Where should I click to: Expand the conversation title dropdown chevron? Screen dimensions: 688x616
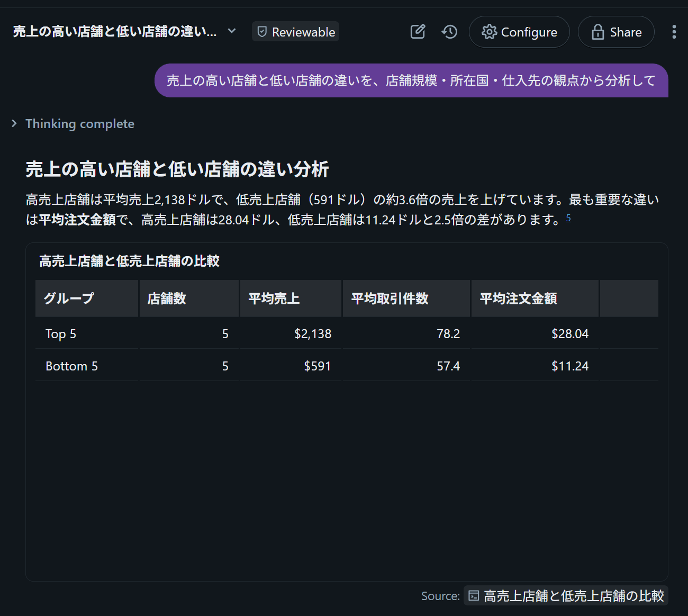[232, 31]
